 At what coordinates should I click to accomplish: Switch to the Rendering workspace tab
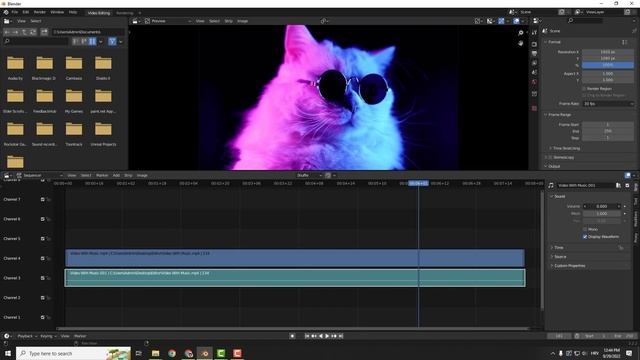(x=124, y=13)
